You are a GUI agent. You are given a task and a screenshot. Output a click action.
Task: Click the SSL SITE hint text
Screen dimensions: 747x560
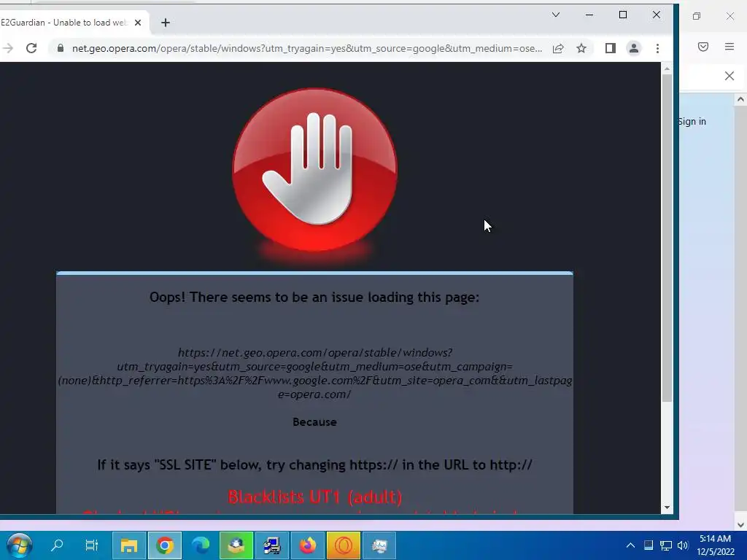pyautogui.click(x=314, y=464)
